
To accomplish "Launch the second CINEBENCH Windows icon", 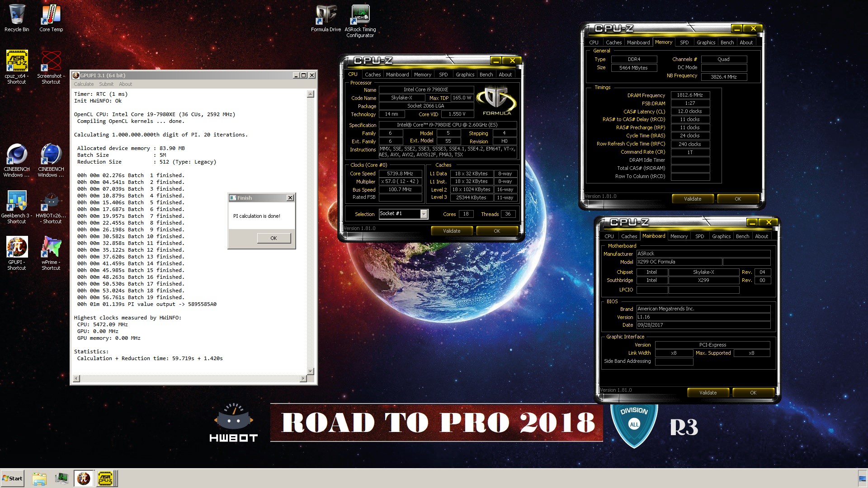I will [51, 160].
